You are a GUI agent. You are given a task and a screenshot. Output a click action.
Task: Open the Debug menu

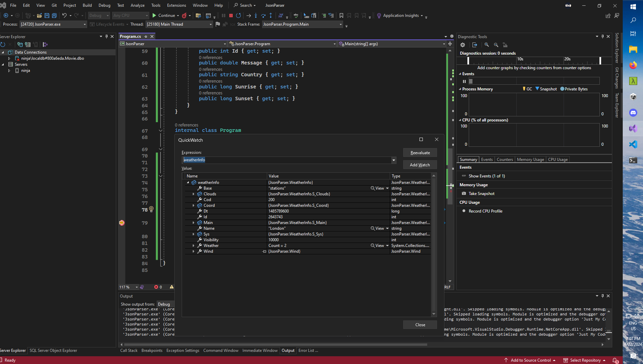104,5
